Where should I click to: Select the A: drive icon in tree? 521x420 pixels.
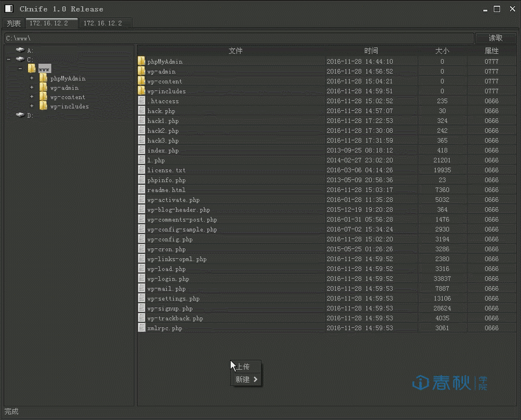tap(19, 49)
